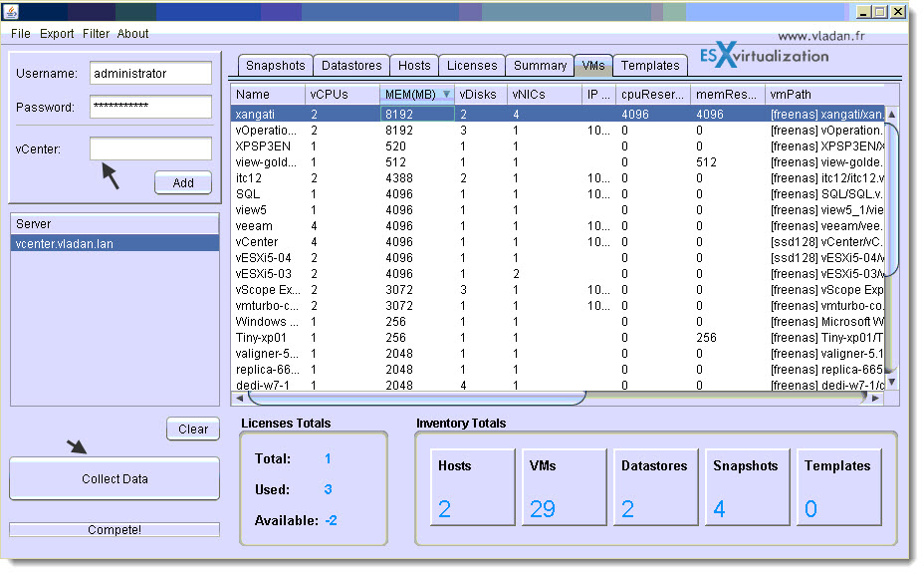924x574 pixels.
Task: Click the Add button
Action: point(183,183)
